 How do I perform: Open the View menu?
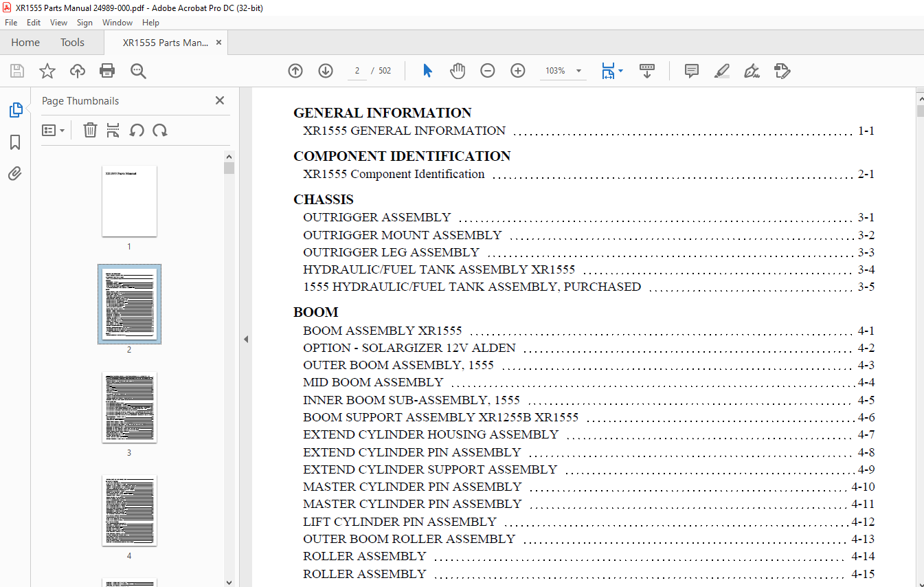(58, 23)
